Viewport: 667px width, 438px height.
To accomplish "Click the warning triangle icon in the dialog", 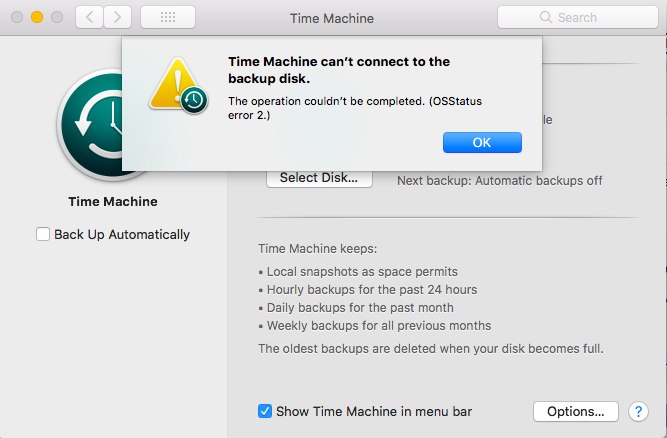I will (179, 85).
